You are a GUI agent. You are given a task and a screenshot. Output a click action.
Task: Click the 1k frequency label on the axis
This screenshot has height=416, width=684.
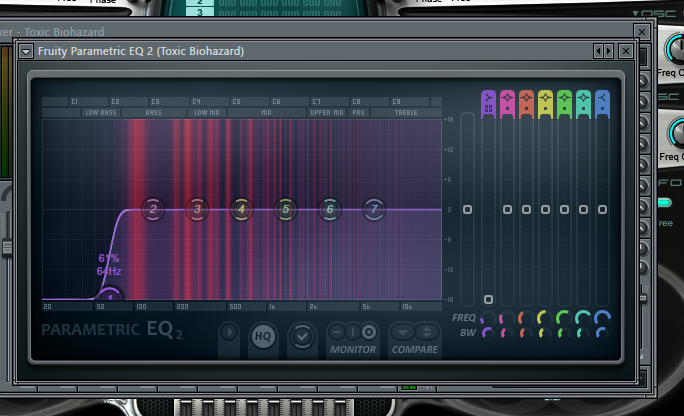272,307
